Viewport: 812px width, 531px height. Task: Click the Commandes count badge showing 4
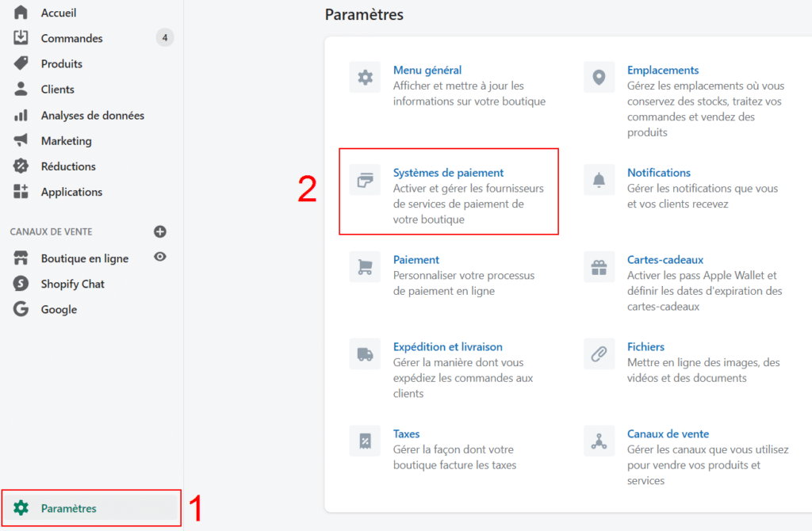[164, 37]
